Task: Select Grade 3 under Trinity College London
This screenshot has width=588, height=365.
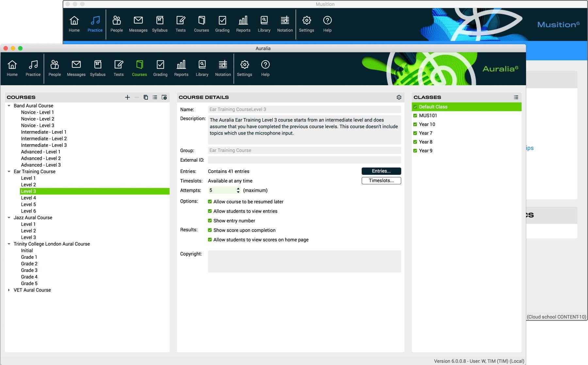Action: click(29, 270)
